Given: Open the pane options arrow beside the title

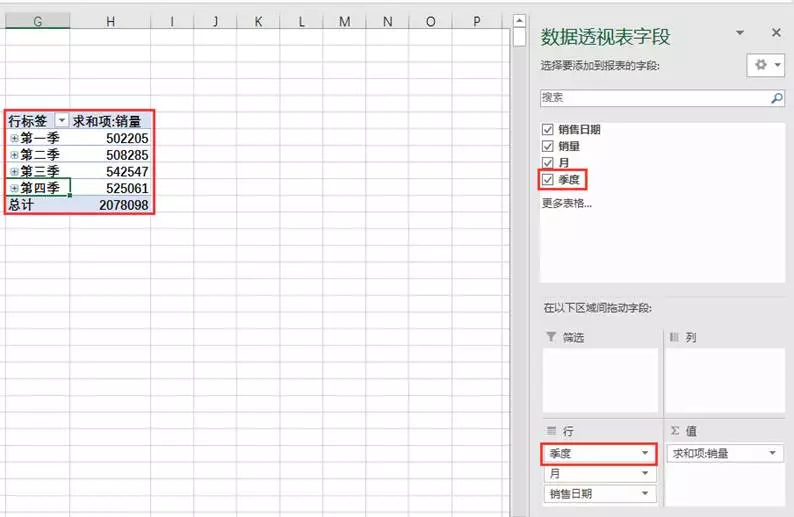Looking at the screenshot, I should point(740,33).
